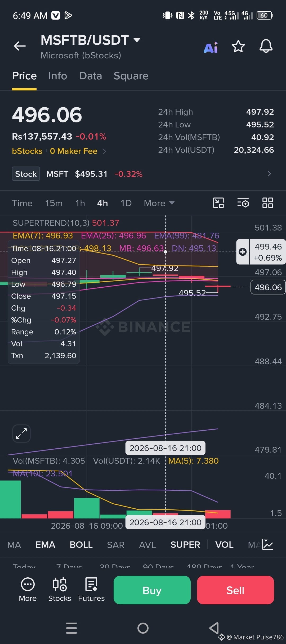The height and width of the screenshot is (644, 286).
Task: Select the 4h chart interval
Action: click(x=102, y=203)
